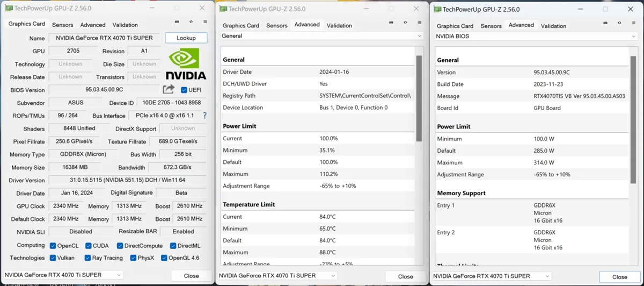Viewport: 644px width, 286px height.
Task: Toggle the DirectML checkbox
Action: tap(173, 246)
